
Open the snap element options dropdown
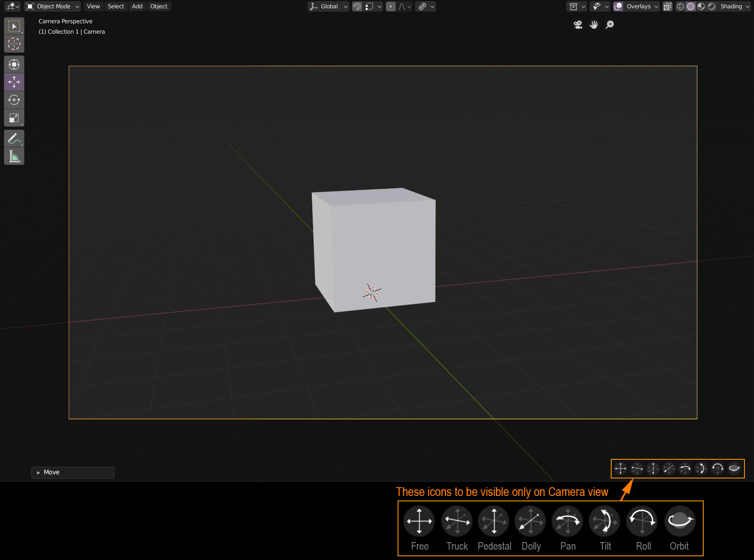(373, 6)
